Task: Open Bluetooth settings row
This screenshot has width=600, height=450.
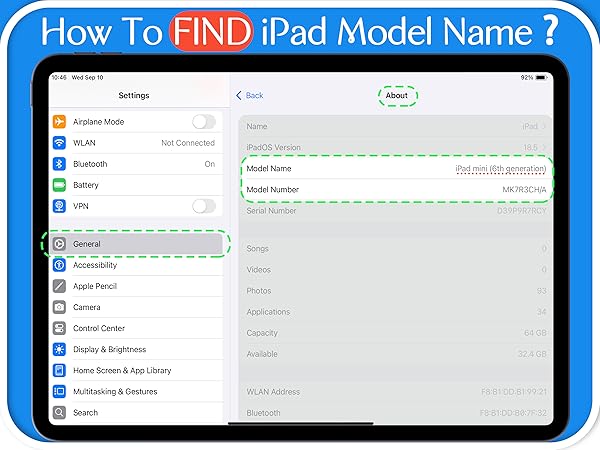Action: point(137,164)
